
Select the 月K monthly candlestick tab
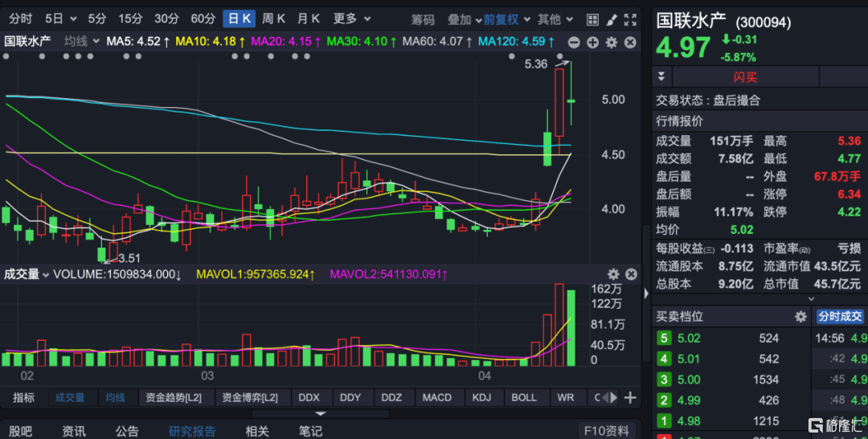pyautogui.click(x=309, y=18)
